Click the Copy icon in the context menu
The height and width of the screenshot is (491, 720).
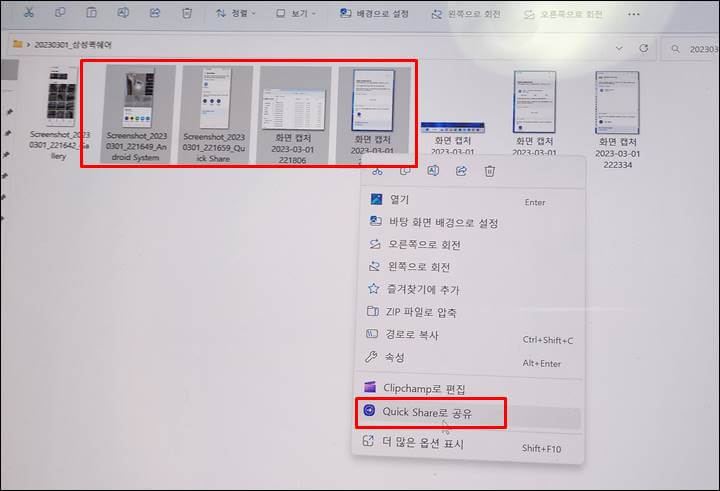405,171
